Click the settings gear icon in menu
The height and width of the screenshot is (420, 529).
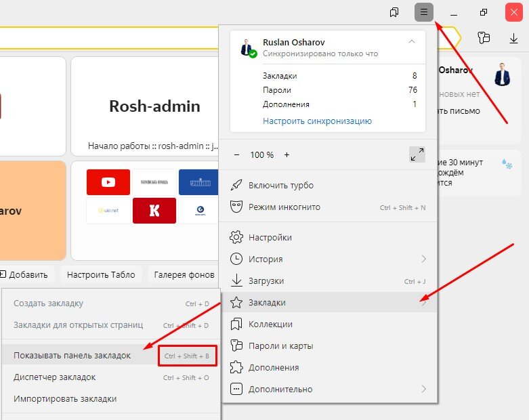(x=236, y=237)
